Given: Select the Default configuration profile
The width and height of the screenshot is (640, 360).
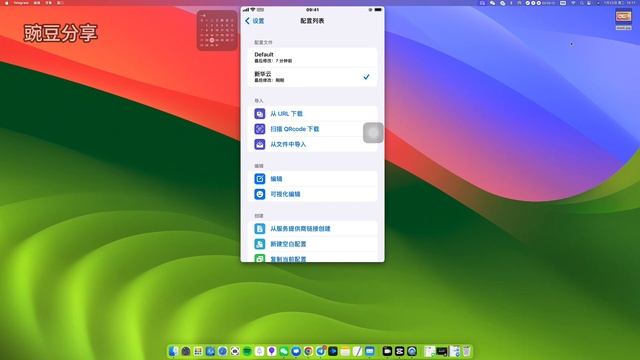Looking at the screenshot, I should pyautogui.click(x=312, y=57).
